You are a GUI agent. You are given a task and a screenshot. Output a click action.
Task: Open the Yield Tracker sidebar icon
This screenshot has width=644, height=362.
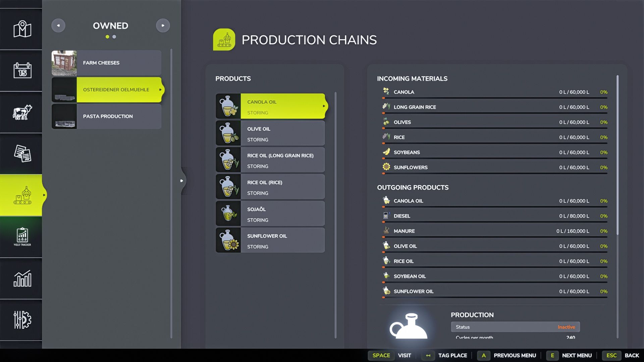click(22, 237)
